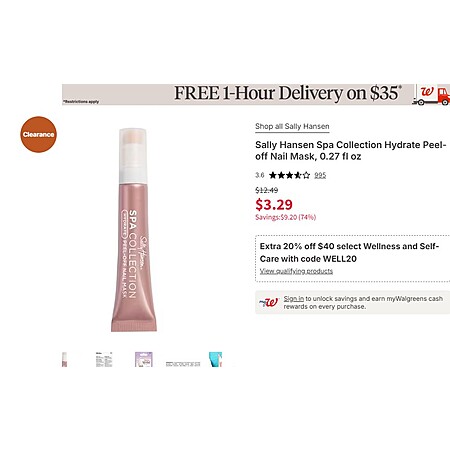Select the second thumbnail showing label text

[x=104, y=359]
